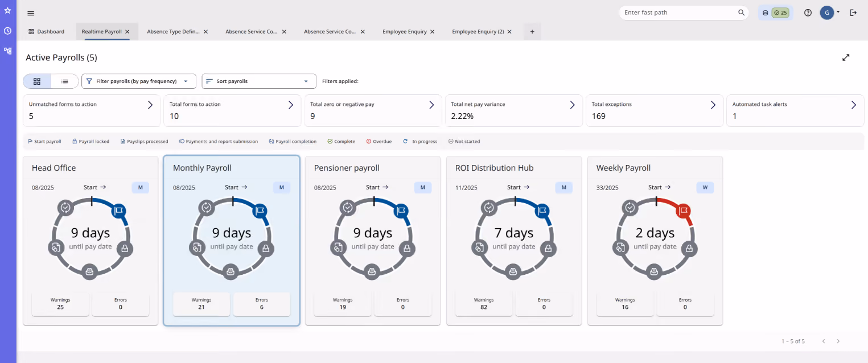
Task: Expand the user avatar G menu
Action: pos(830,13)
